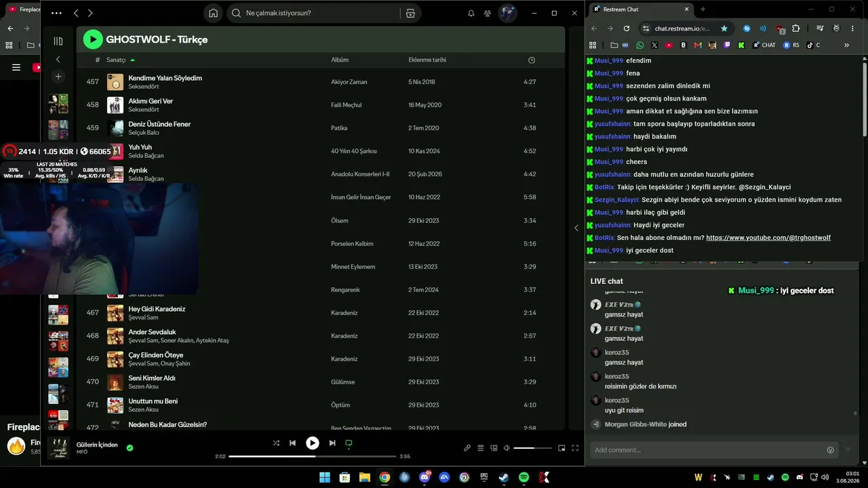Viewport: 868px width, 488px height.
Task: Open Spotify Friend Activity icon
Action: [x=488, y=13]
